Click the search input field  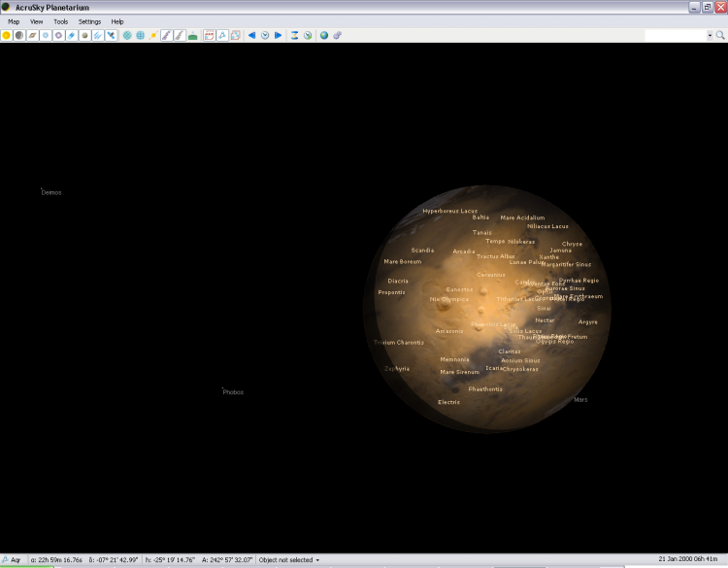click(676, 35)
